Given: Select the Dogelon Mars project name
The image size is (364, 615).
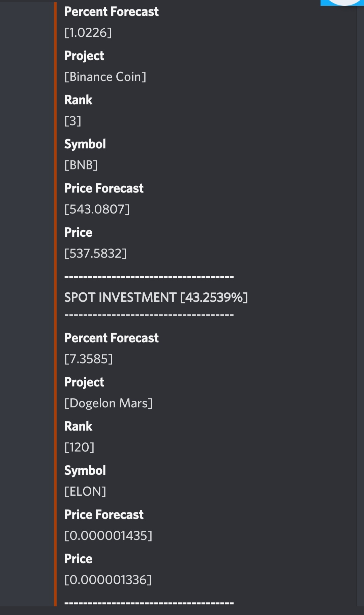Looking at the screenshot, I should [108, 403].
